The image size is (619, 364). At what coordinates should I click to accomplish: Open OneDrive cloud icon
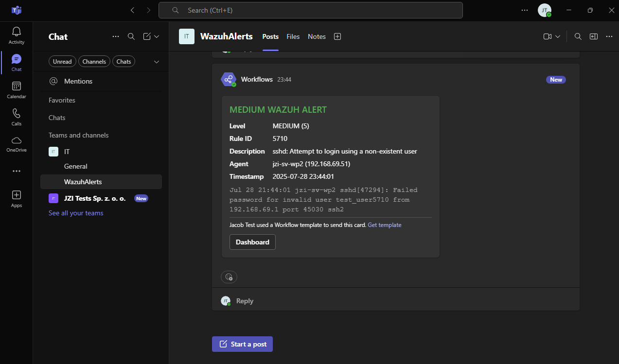point(17,140)
